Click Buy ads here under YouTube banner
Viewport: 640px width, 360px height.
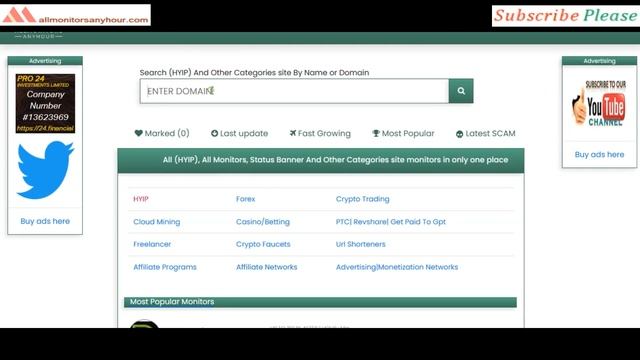pyautogui.click(x=599, y=154)
